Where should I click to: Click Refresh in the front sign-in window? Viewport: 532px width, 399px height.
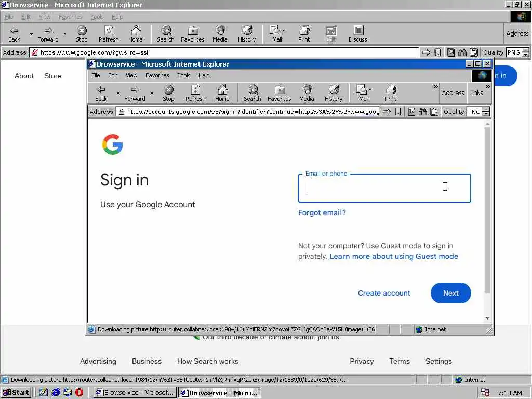[195, 94]
